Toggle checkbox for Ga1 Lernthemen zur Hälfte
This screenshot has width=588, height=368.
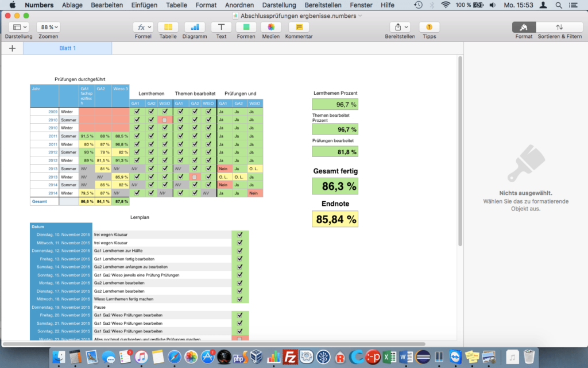point(239,251)
